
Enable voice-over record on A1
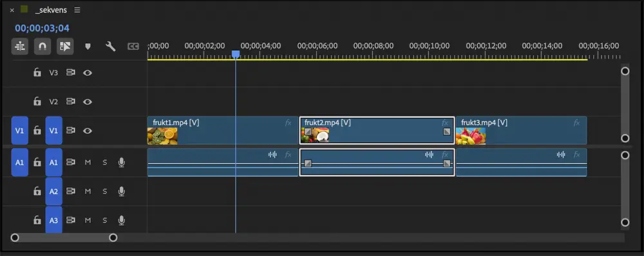click(121, 163)
